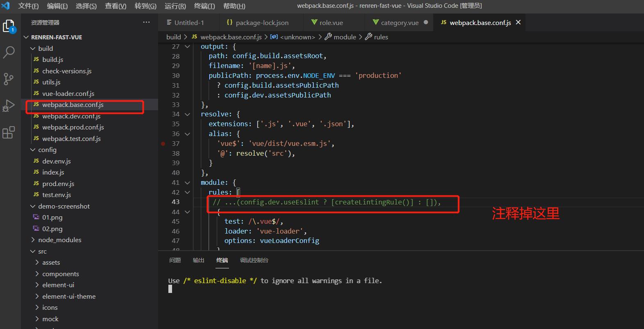Click the unsaved dot on the category.vue tab

click(426, 23)
